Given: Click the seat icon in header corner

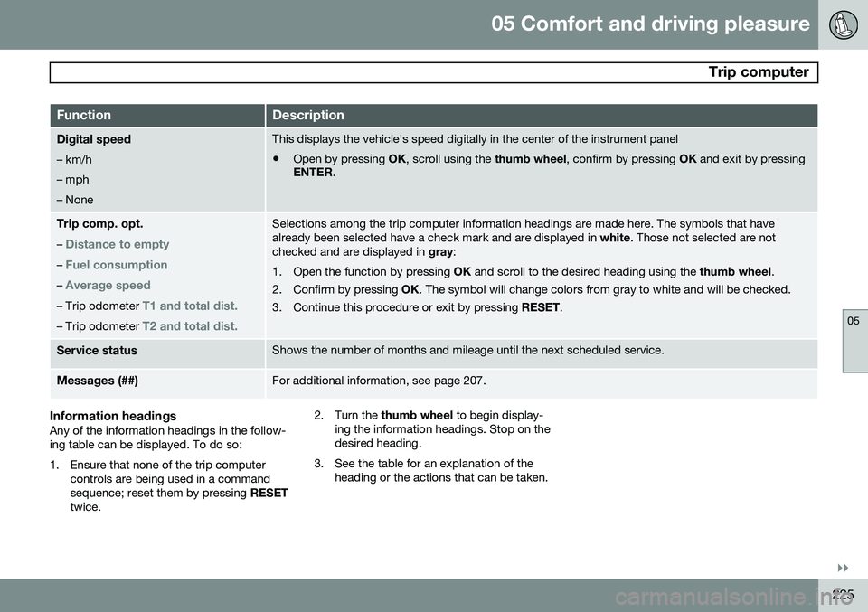Looking at the screenshot, I should coord(843,25).
